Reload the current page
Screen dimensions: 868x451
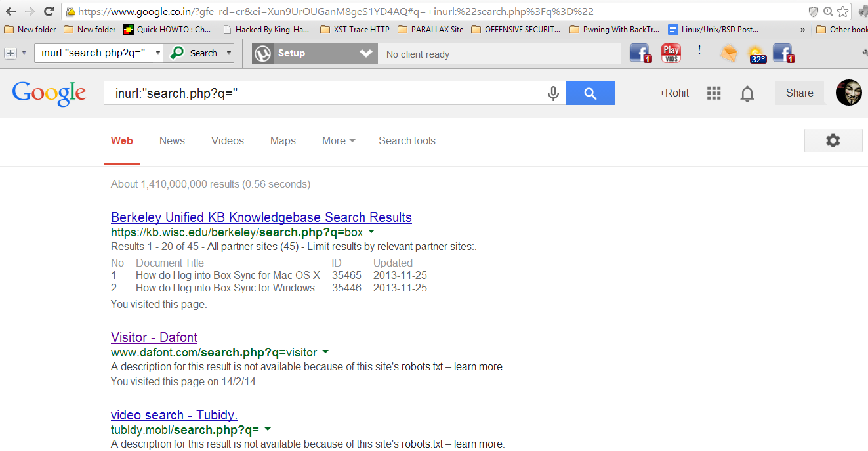point(49,11)
